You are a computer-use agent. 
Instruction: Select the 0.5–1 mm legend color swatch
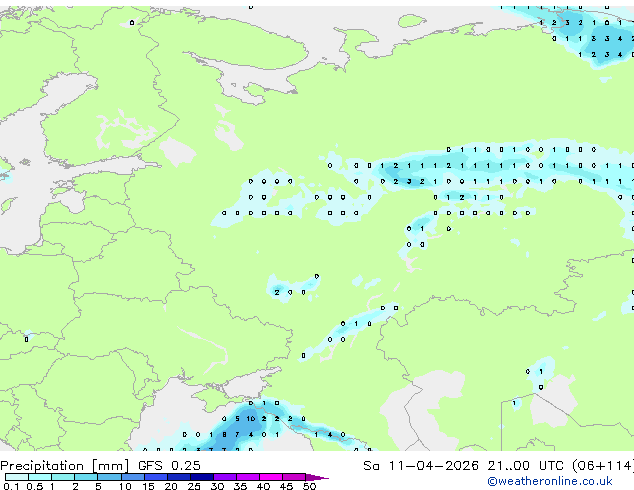click(40, 477)
